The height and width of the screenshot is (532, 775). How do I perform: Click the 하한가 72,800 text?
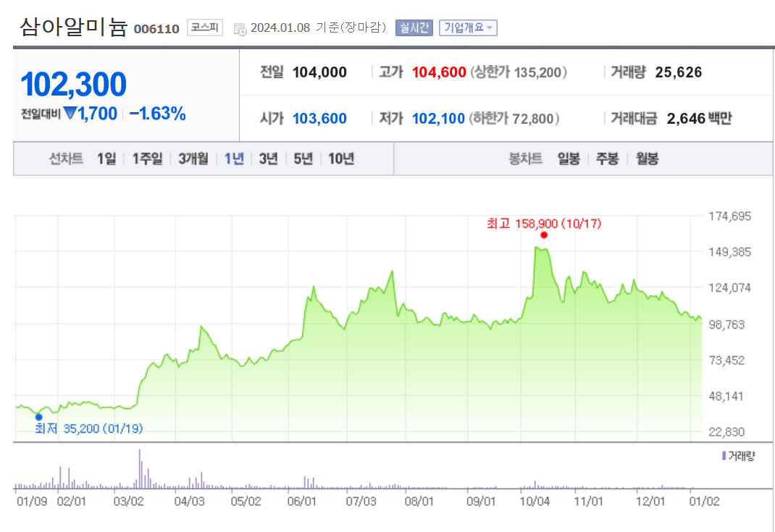click(x=514, y=119)
